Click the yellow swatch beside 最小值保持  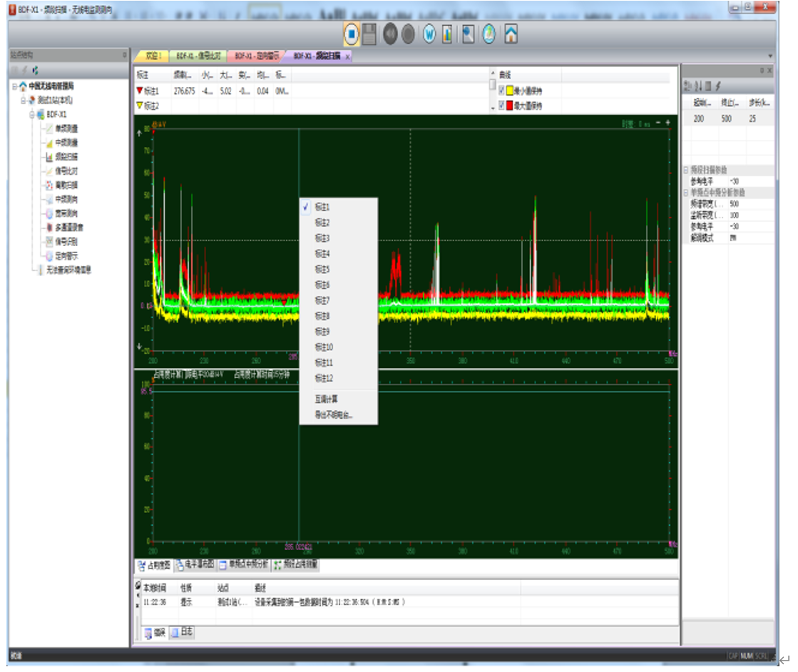[510, 91]
